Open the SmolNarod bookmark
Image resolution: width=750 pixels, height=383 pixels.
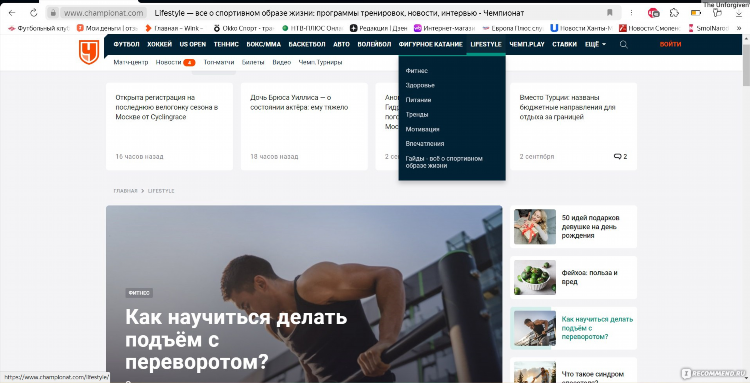click(708, 28)
